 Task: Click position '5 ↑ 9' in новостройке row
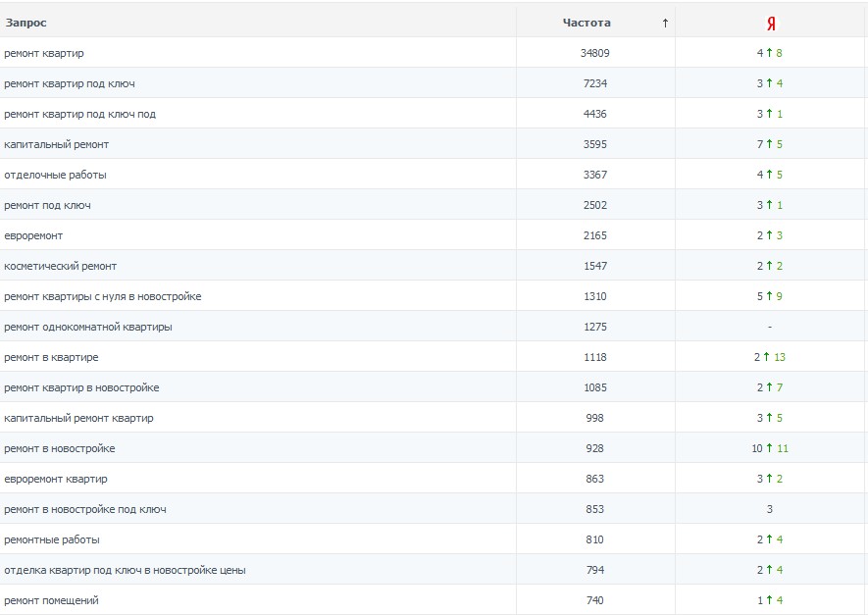770,296
